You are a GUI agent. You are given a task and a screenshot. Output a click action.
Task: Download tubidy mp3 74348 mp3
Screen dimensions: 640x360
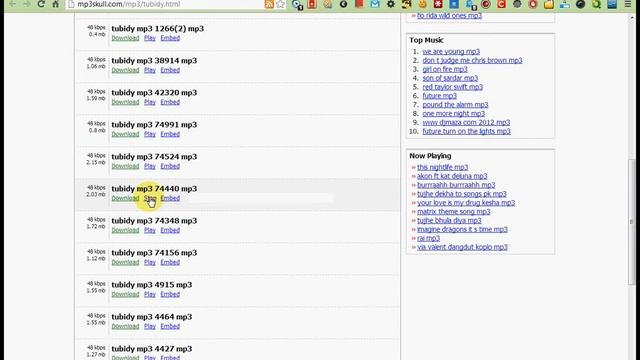pyautogui.click(x=125, y=230)
